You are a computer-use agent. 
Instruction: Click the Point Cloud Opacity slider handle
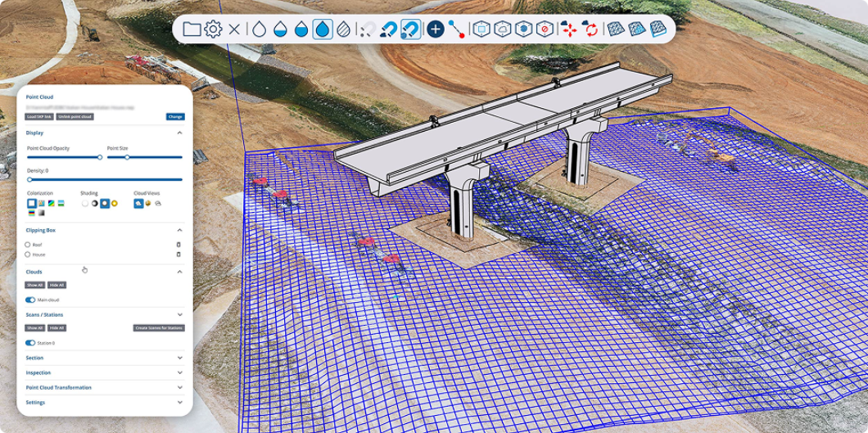pyautogui.click(x=100, y=157)
